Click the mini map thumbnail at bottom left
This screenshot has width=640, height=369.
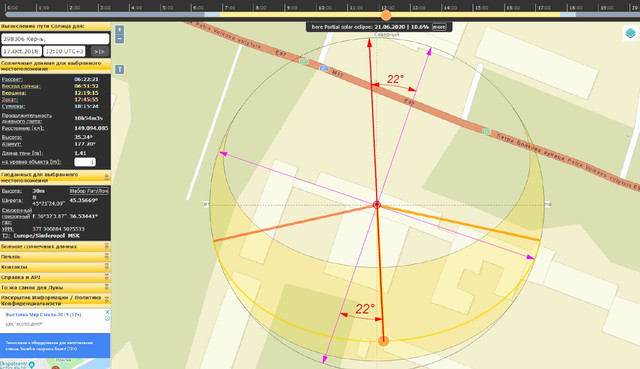click(x=55, y=364)
